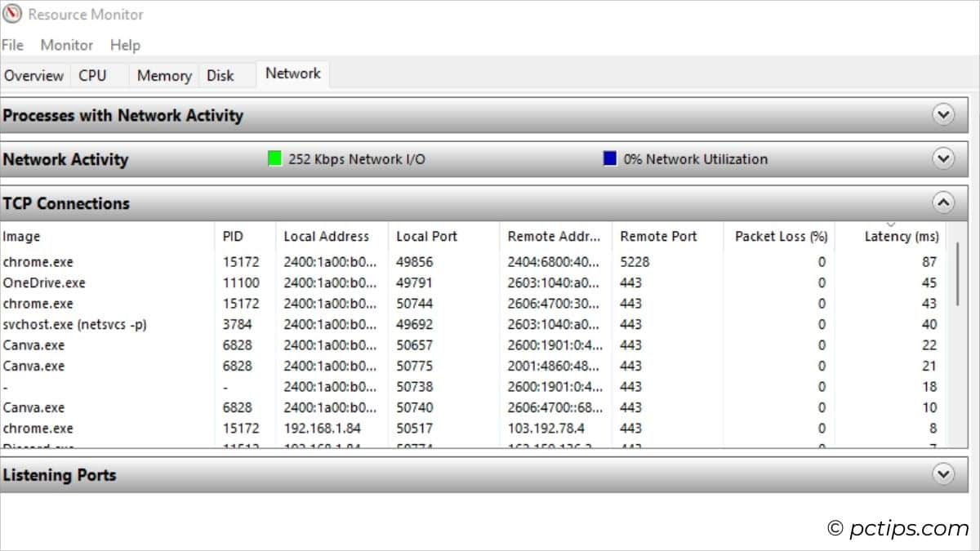
Task: Switch to the Memory tab
Action: [x=163, y=74]
